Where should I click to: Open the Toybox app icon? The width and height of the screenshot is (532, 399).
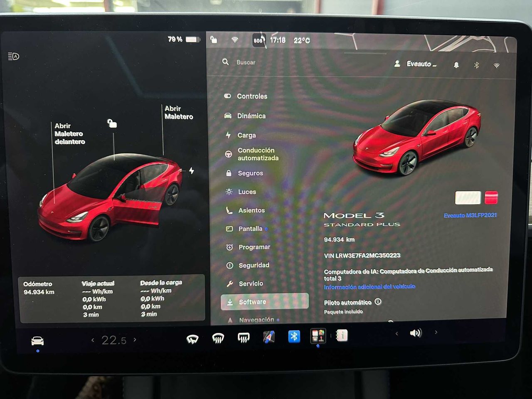(318, 335)
